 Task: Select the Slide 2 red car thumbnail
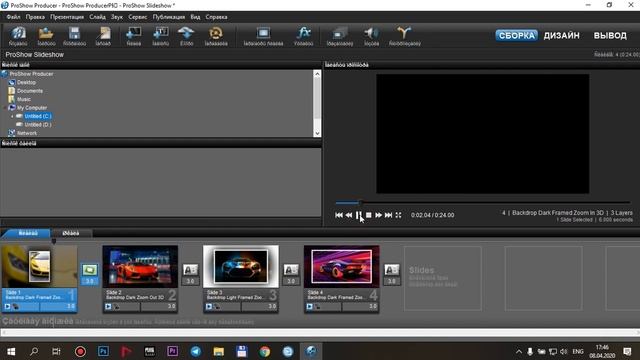coord(140,267)
